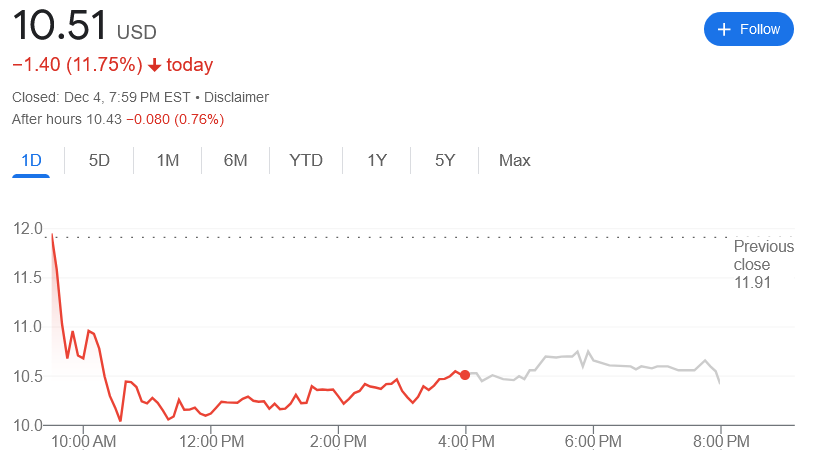Image resolution: width=816 pixels, height=457 pixels.
Task: Click the red 4:00 PM closing dot
Action: [465, 375]
